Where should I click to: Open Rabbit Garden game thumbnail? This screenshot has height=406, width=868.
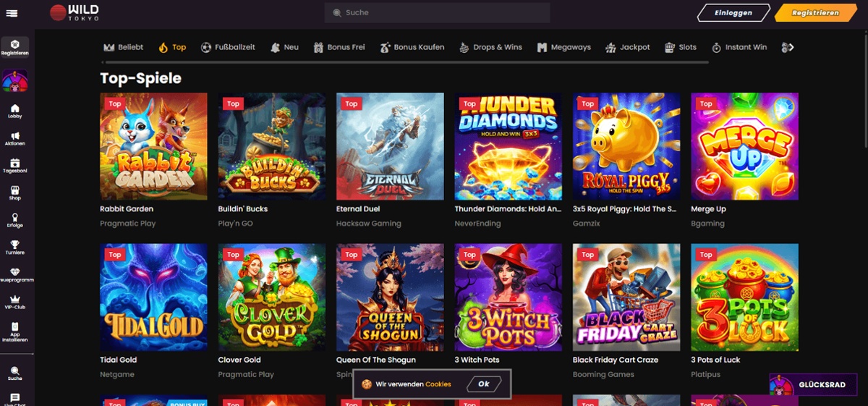click(x=153, y=146)
